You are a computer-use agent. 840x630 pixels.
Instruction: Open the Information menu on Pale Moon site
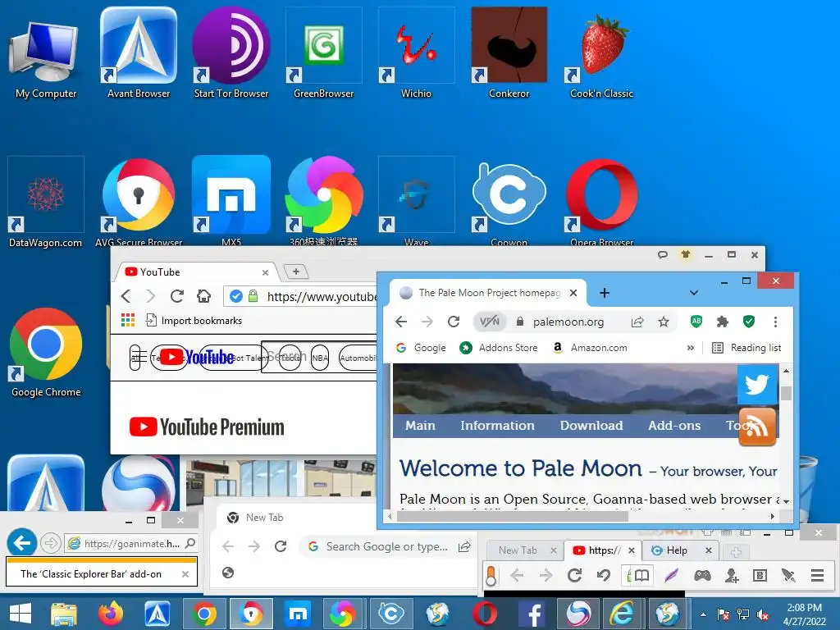click(497, 426)
